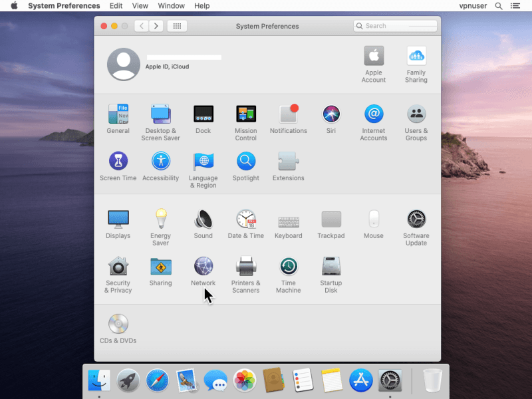Click the back navigation arrow
This screenshot has height=399, width=532.
tap(142, 26)
